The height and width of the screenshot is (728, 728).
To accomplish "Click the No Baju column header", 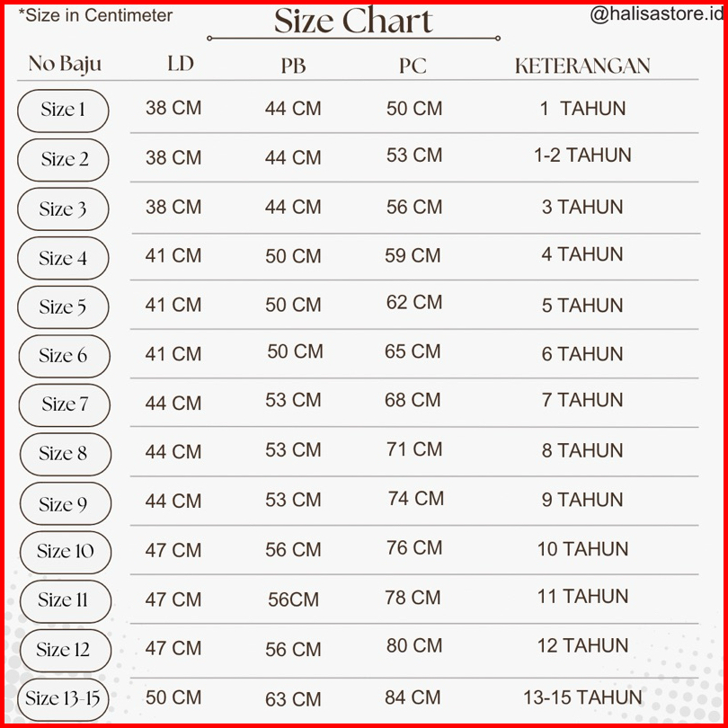I will (65, 64).
